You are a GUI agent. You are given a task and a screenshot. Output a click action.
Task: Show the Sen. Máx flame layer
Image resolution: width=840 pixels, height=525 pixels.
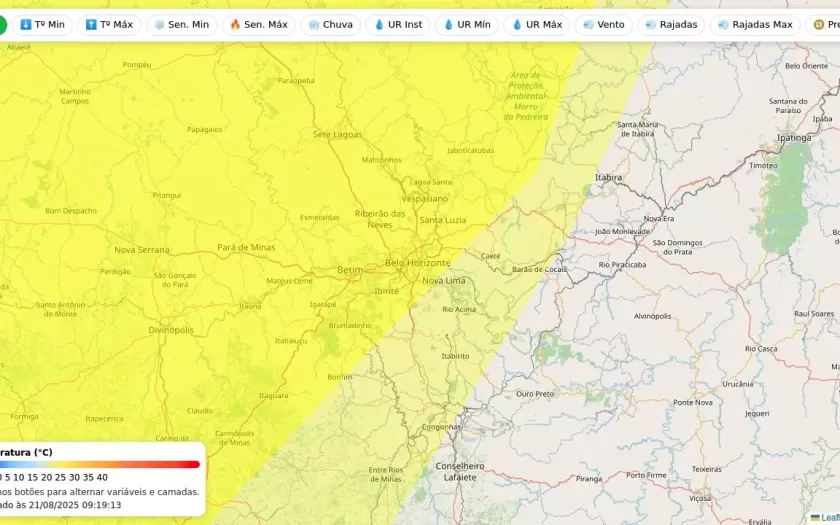click(258, 24)
